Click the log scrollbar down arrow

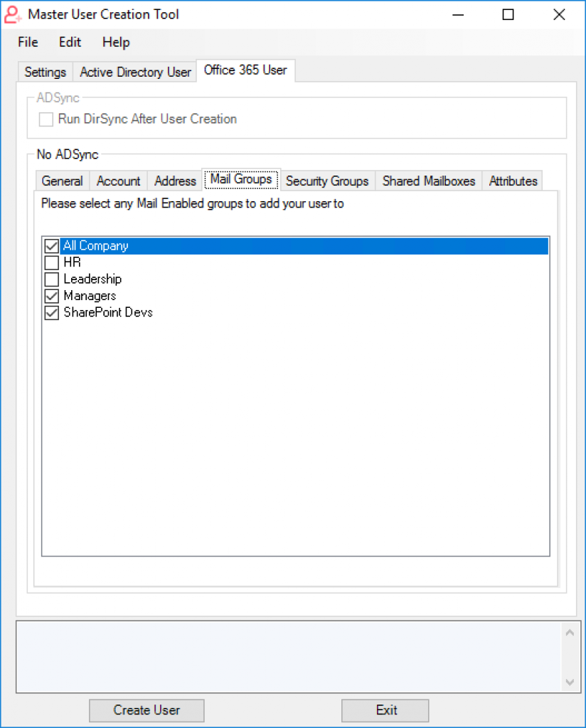[x=570, y=682]
